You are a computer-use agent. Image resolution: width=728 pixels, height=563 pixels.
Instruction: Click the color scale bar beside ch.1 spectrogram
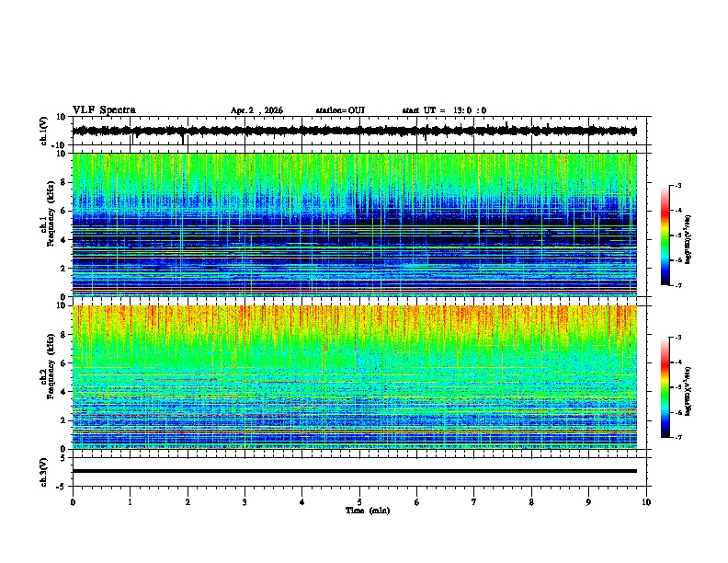click(x=665, y=236)
